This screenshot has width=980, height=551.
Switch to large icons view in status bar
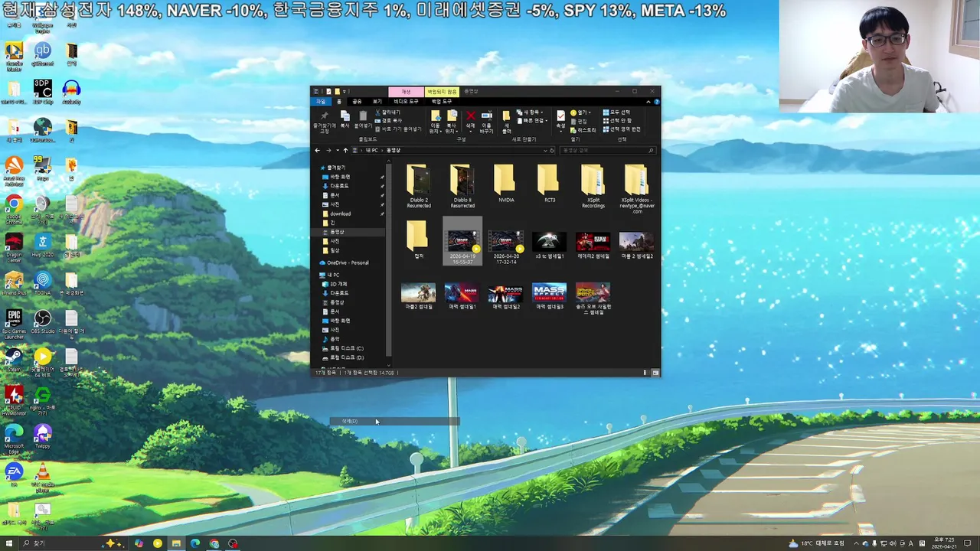pos(655,373)
